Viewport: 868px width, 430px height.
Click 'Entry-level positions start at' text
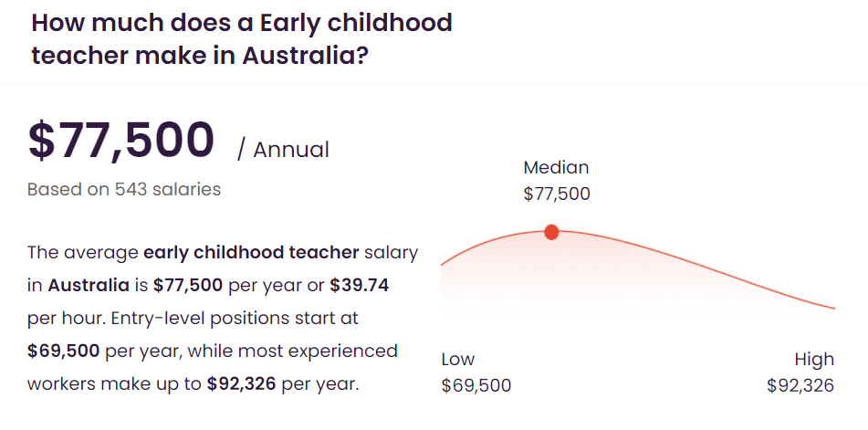(x=235, y=319)
